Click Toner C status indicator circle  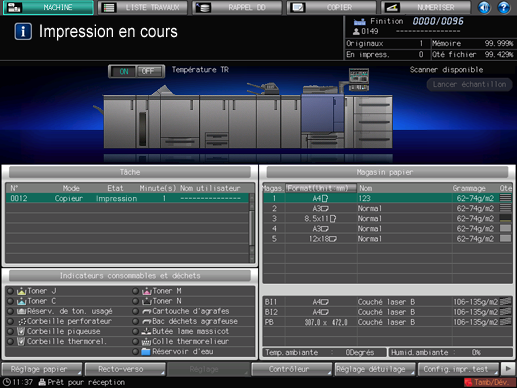click(x=10, y=301)
